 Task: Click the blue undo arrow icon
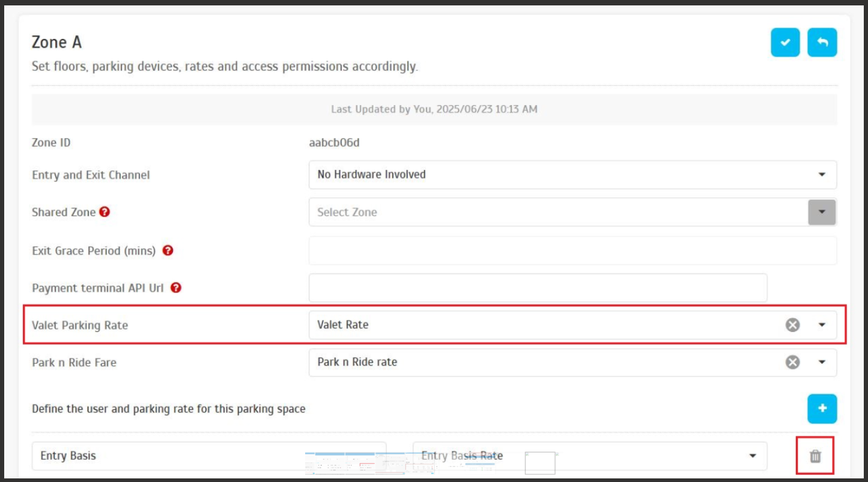(x=822, y=43)
